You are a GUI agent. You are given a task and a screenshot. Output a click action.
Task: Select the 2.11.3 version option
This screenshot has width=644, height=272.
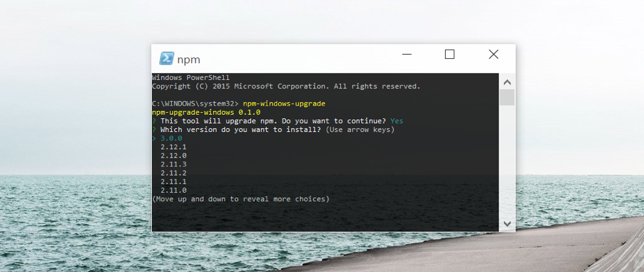click(173, 164)
